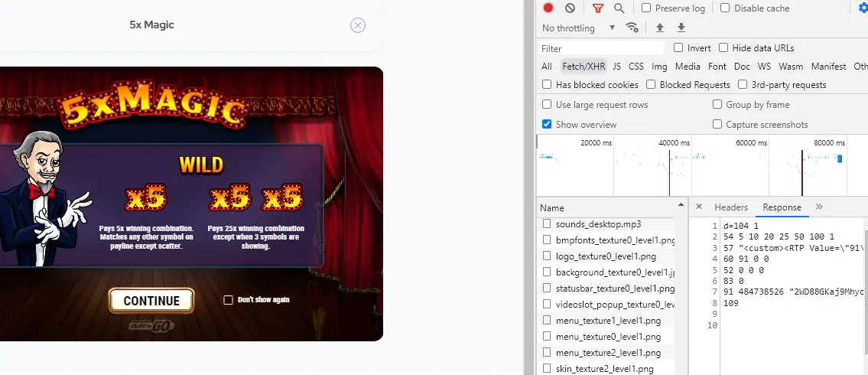Screen dimensions: 868x375
Task: Filter requests by Img
Action: click(659, 67)
